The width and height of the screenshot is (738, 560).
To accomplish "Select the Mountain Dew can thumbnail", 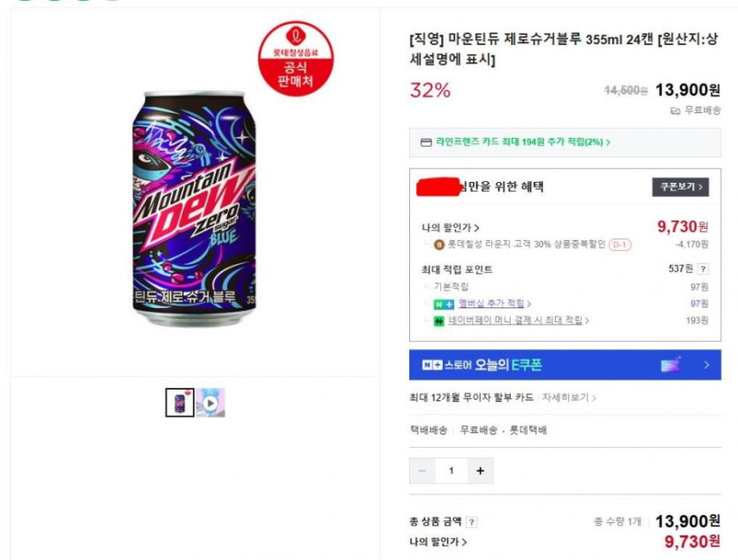I will pos(179,403).
